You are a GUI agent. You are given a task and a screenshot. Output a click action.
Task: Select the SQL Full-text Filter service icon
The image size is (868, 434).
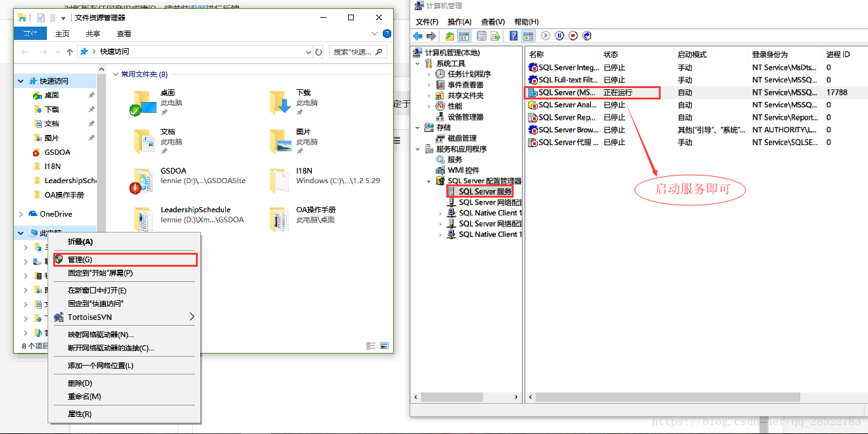click(533, 80)
